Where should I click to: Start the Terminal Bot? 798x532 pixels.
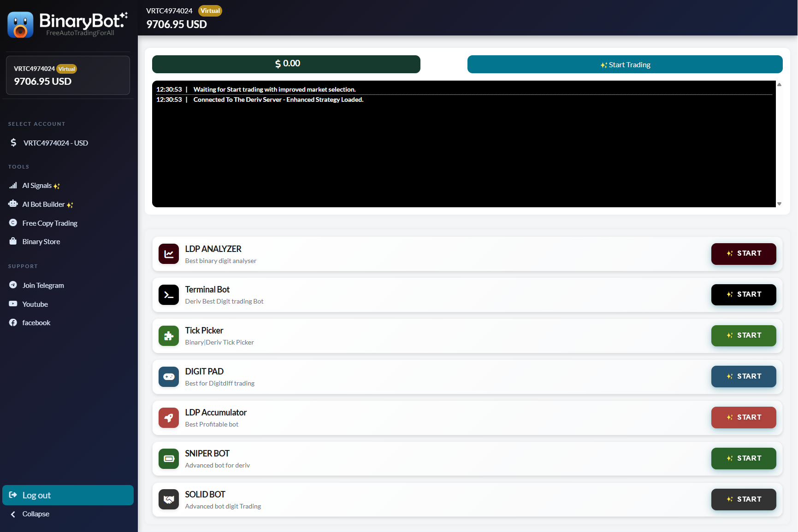click(x=743, y=295)
